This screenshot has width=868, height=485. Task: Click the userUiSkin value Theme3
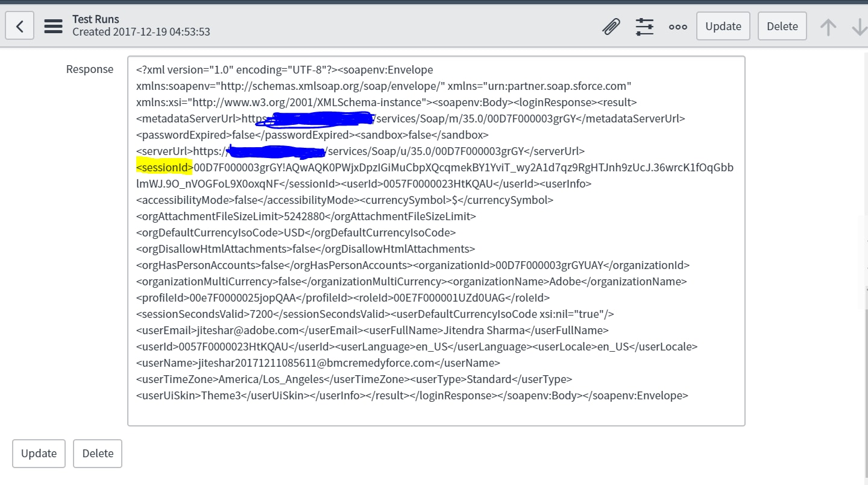(x=221, y=395)
